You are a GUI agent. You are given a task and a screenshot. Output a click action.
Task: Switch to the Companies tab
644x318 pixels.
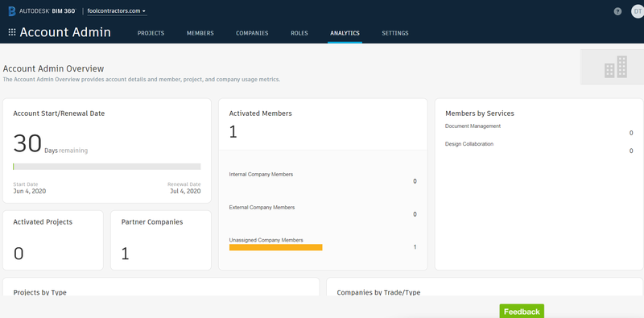point(252,33)
